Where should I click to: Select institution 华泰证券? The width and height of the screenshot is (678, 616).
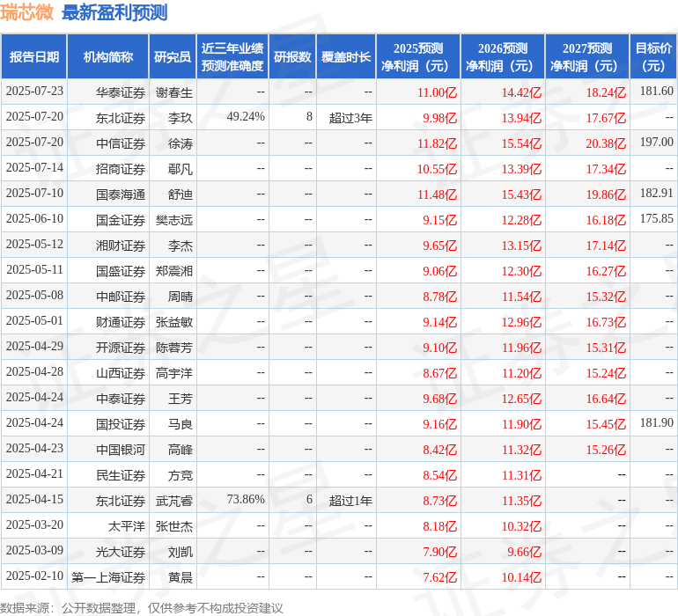121,92
